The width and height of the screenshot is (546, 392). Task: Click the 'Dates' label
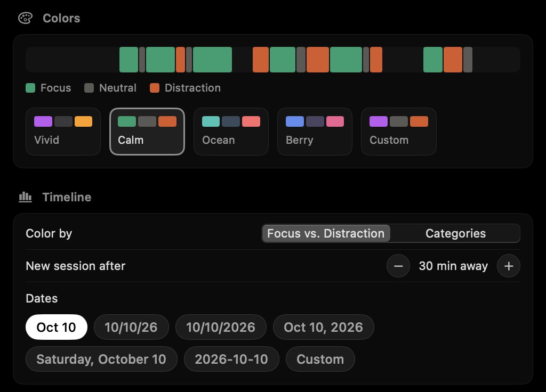pos(42,298)
